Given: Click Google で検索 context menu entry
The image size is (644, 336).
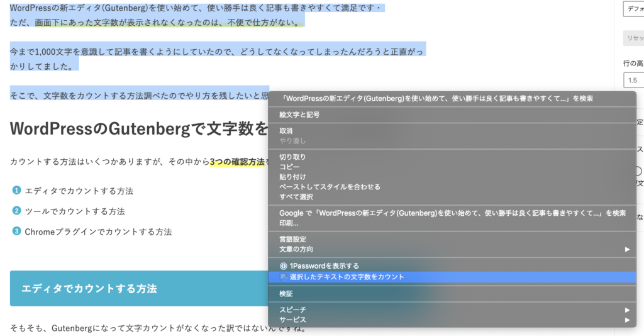Looking at the screenshot, I should pyautogui.click(x=452, y=213).
